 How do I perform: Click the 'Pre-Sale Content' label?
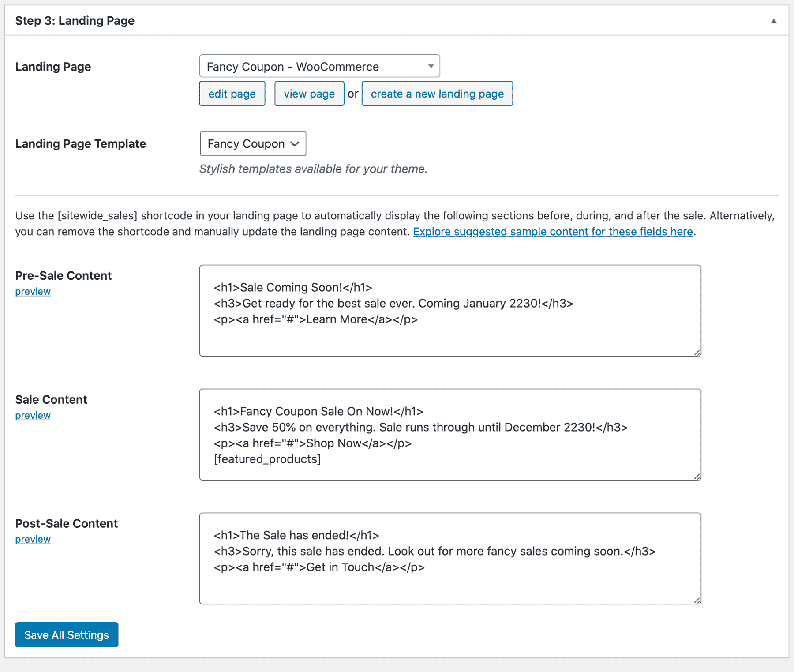(64, 275)
